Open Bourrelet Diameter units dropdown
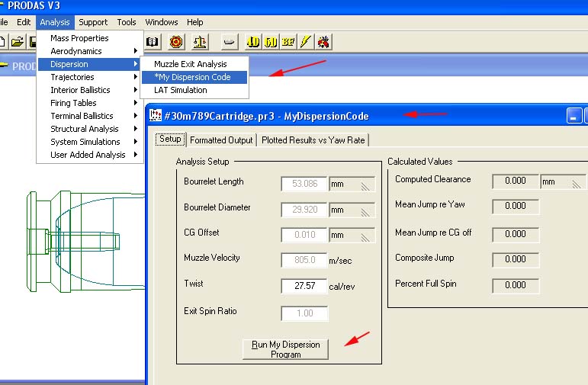 coord(352,210)
